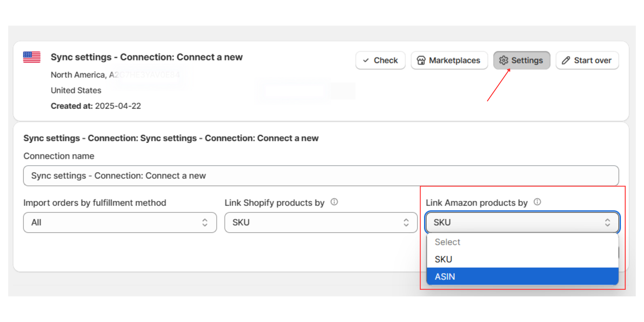Viewport: 644px width, 322px height.
Task: Click the Check button
Action: (x=380, y=60)
